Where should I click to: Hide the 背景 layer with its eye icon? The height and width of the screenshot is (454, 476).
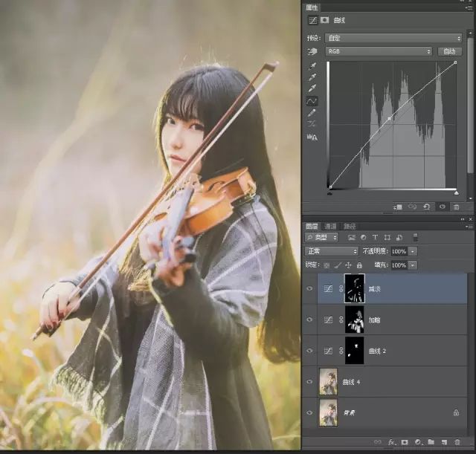[310, 412]
